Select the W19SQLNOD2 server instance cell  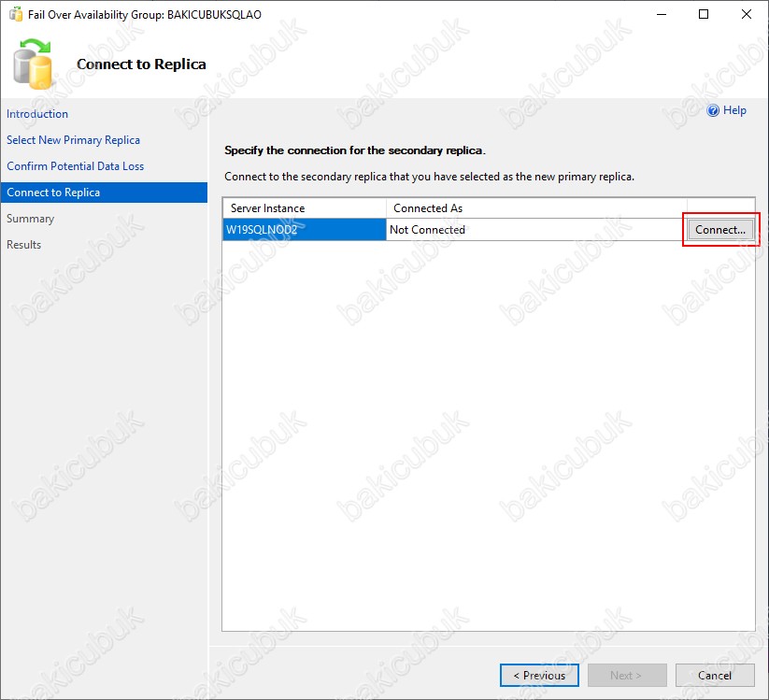tap(305, 230)
